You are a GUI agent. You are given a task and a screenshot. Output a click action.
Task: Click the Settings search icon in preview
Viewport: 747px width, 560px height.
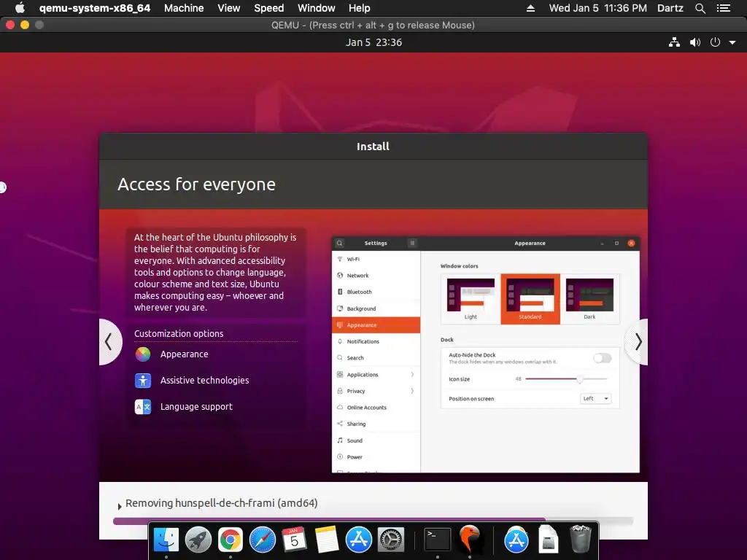340,244
